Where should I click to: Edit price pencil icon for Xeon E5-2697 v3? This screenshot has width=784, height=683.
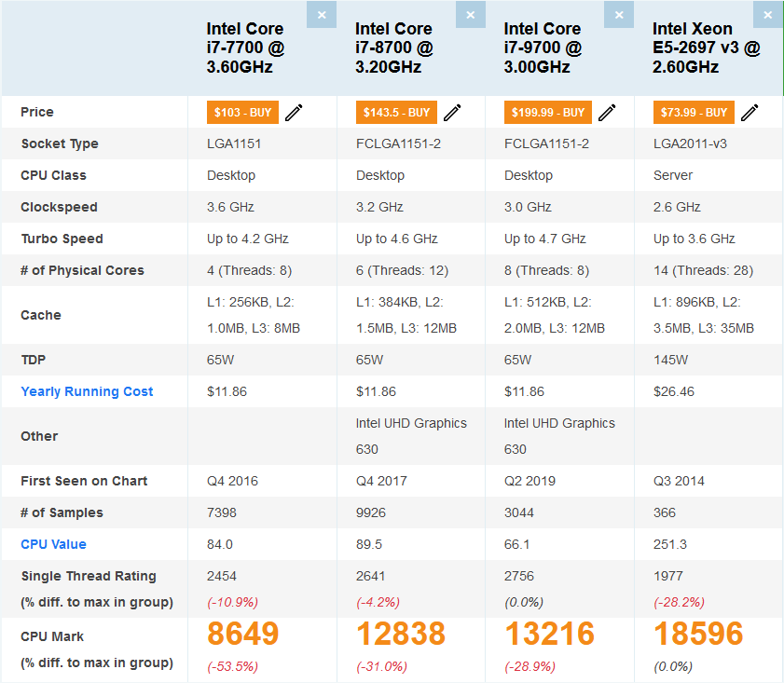(x=750, y=113)
